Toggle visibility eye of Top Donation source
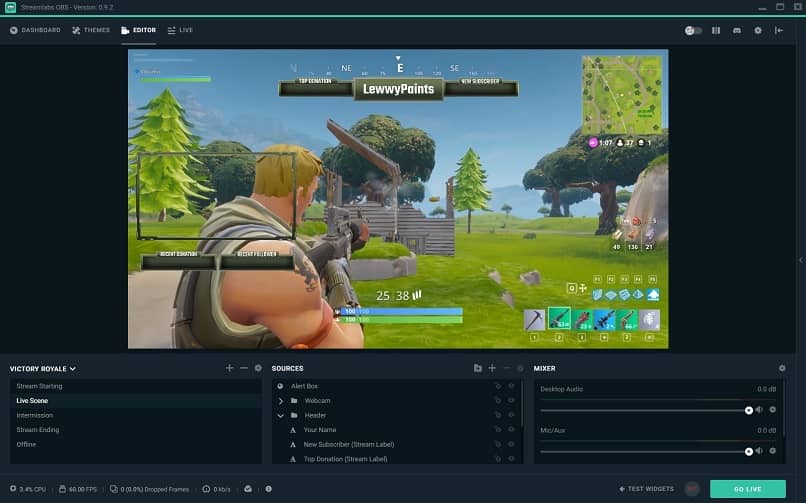Image resolution: width=806 pixels, height=503 pixels. (x=511, y=458)
